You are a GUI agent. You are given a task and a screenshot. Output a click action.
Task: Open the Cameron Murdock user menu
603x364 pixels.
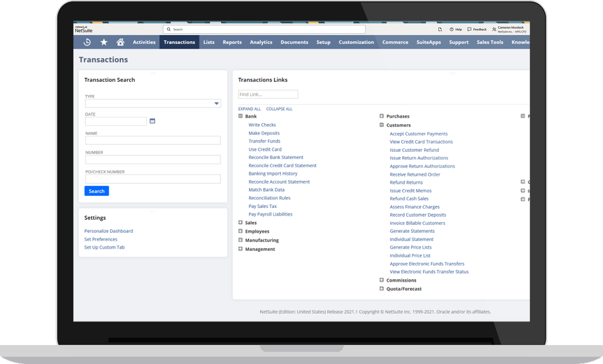pos(509,29)
